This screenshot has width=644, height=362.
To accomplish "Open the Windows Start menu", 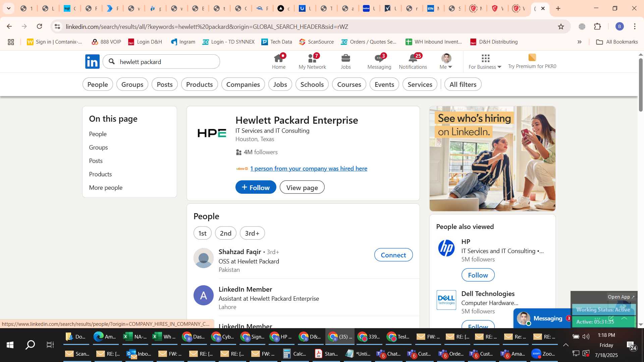I will [x=10, y=345].
